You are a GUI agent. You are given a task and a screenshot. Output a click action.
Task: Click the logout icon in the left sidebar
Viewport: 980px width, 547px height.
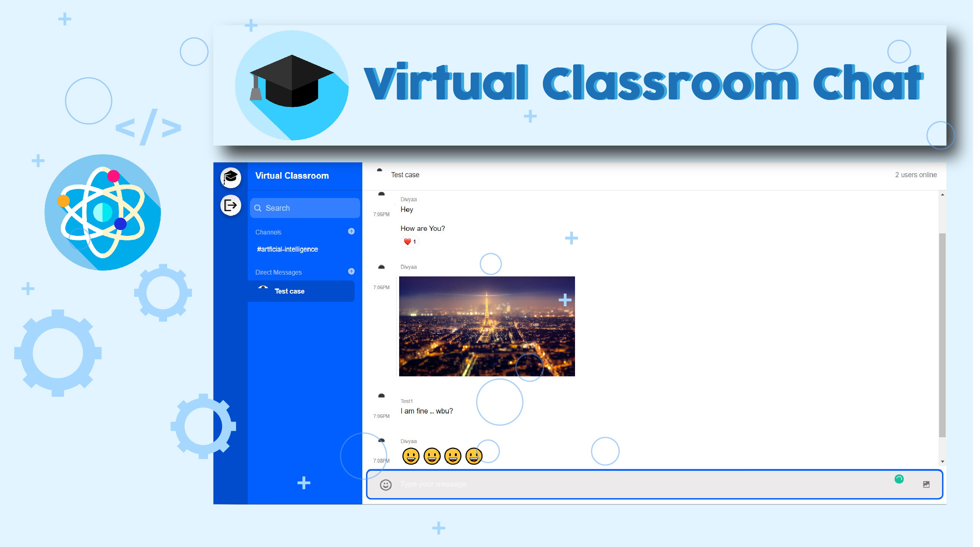231,205
